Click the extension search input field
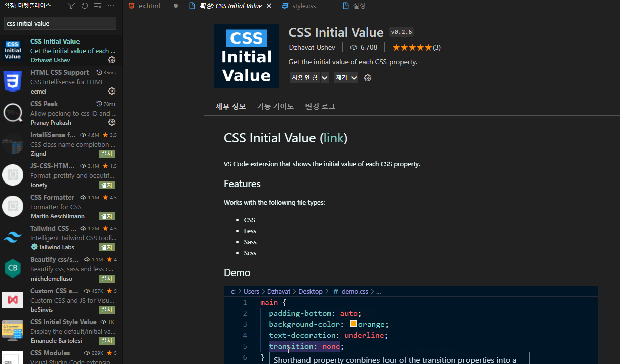620x364 pixels. click(x=60, y=23)
